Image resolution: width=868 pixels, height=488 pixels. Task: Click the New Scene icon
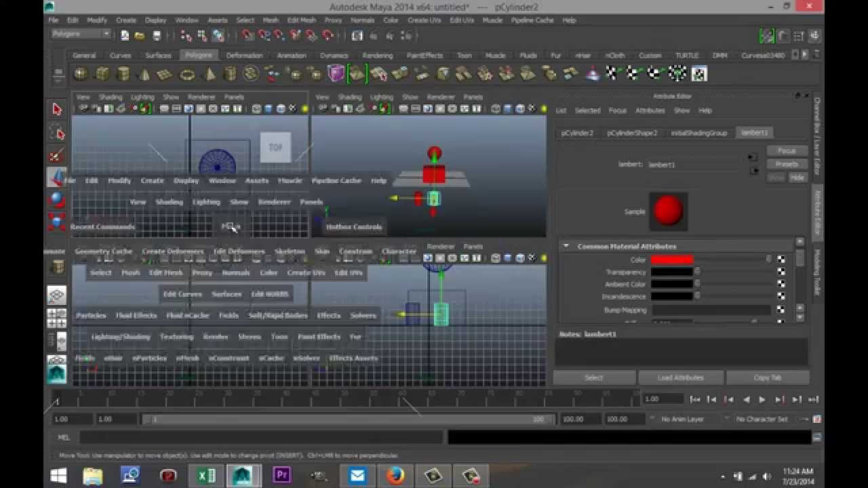point(125,35)
